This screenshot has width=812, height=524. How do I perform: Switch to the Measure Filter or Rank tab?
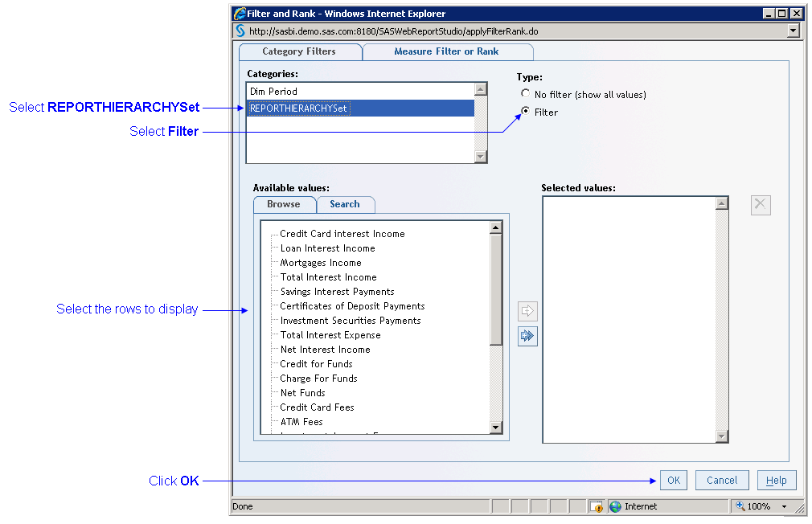click(446, 51)
